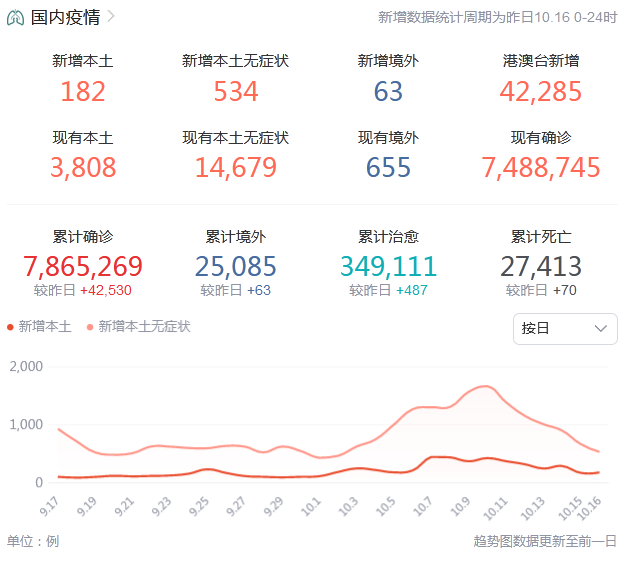Select the 新增本土无症状 534 statistic
Image resolution: width=623 pixels, height=566 pixels.
click(x=236, y=91)
